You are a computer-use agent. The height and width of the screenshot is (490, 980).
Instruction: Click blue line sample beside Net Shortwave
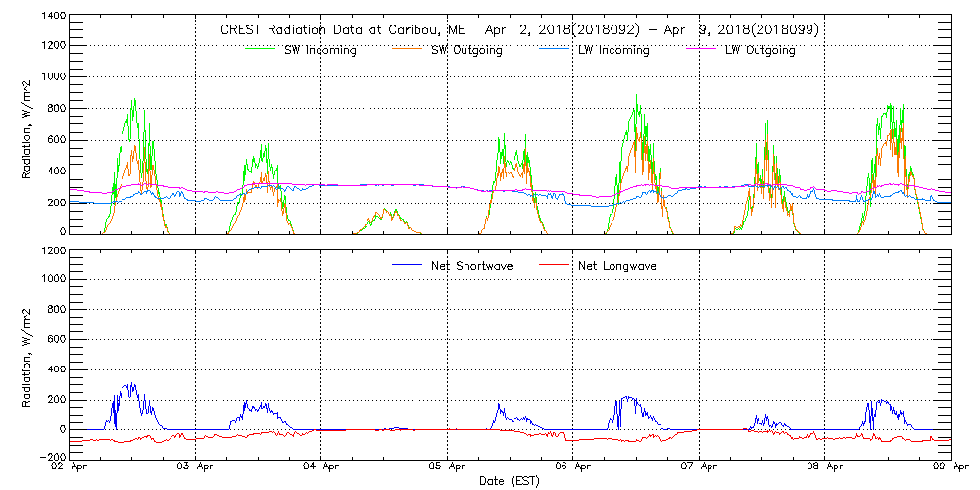(x=407, y=265)
